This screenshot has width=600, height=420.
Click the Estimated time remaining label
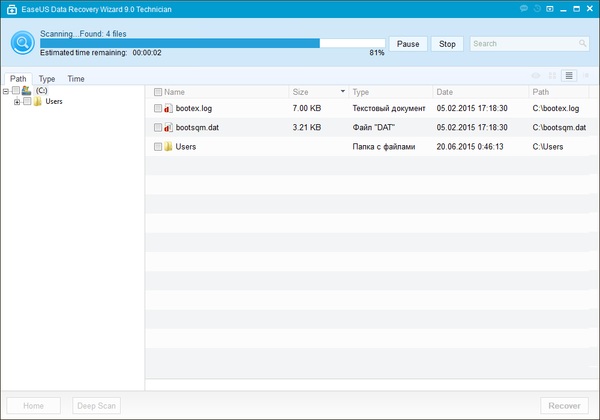tap(83, 52)
